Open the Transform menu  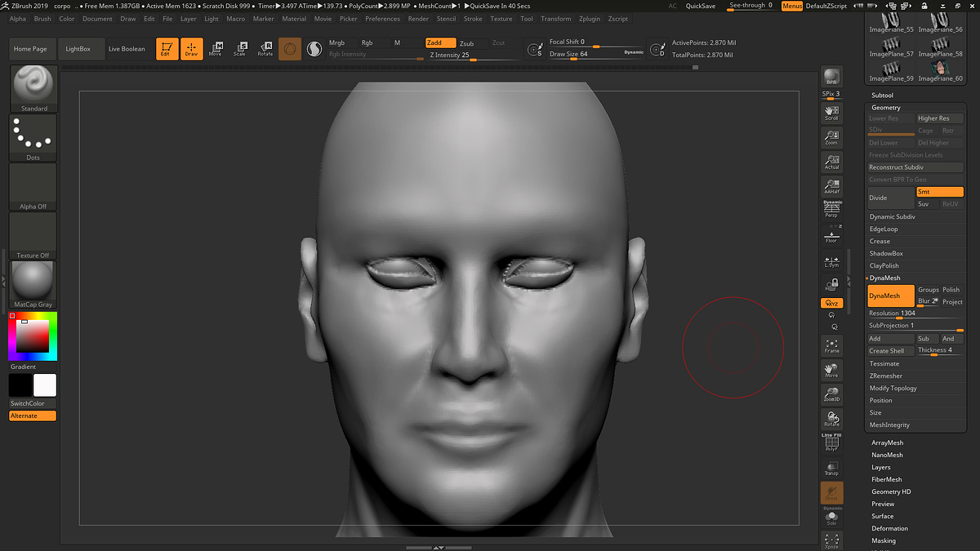(556, 19)
